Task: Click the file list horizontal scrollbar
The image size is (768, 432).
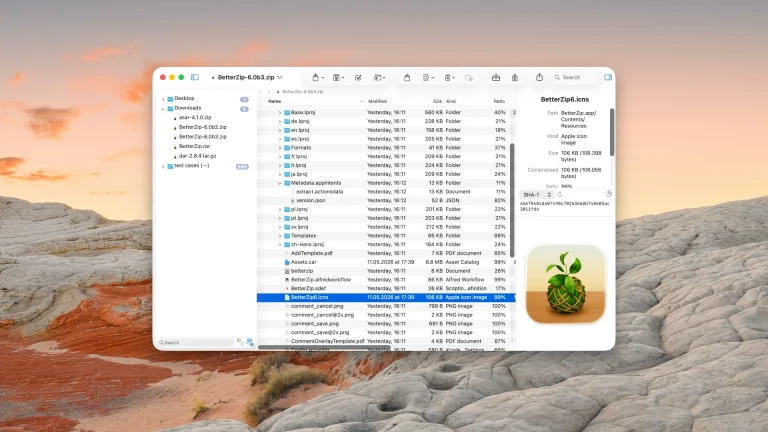Action: click(324, 348)
